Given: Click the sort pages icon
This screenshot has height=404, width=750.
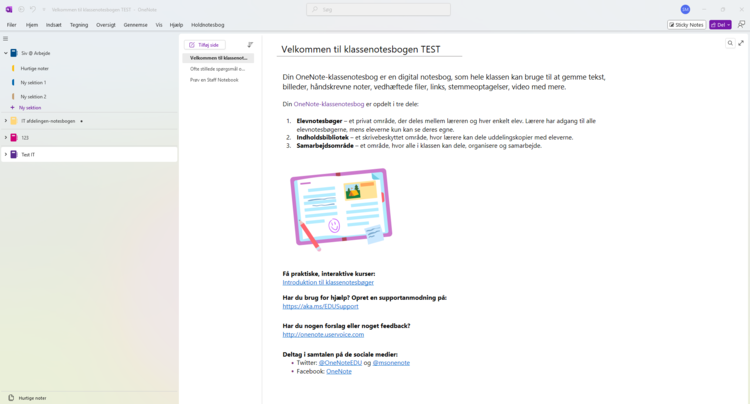Looking at the screenshot, I should pyautogui.click(x=250, y=45).
